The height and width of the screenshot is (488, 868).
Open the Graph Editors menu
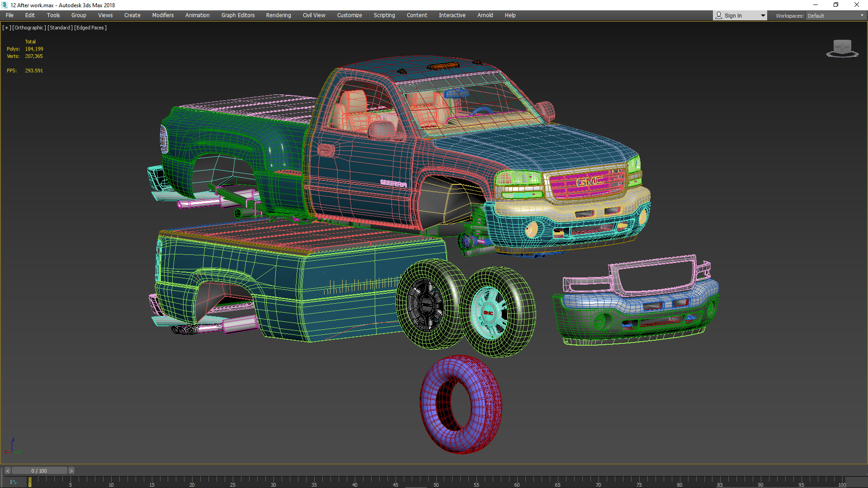click(238, 15)
